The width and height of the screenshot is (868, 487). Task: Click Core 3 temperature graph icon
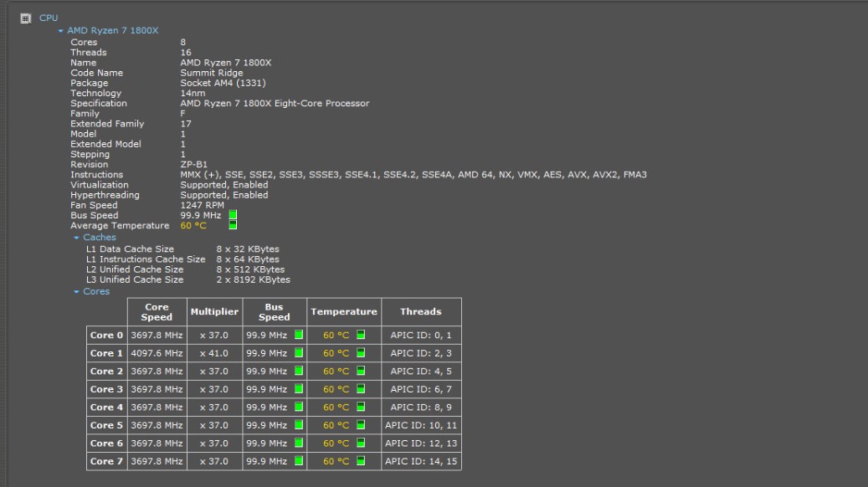click(x=361, y=388)
